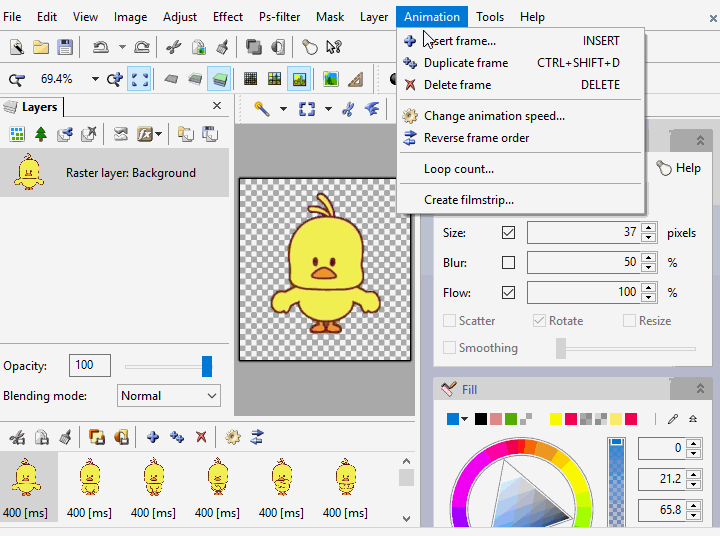Select Change animation speed menu entry
The width and height of the screenshot is (720, 536).
[521, 116]
